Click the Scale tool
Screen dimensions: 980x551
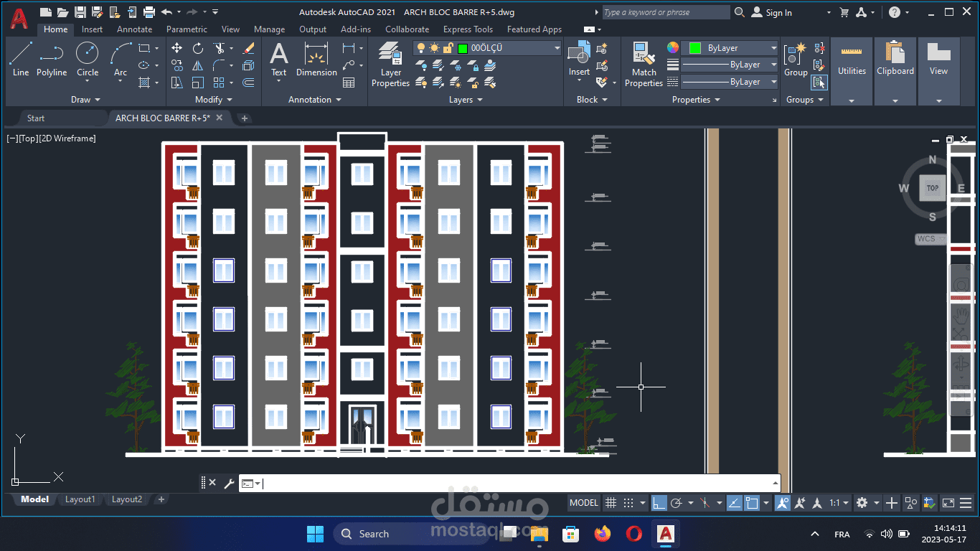tap(198, 83)
